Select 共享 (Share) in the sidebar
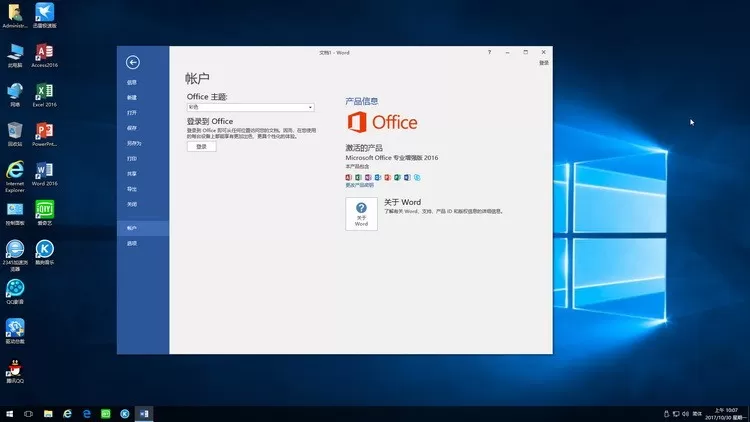Viewport: 750px width, 422px height. click(132, 174)
